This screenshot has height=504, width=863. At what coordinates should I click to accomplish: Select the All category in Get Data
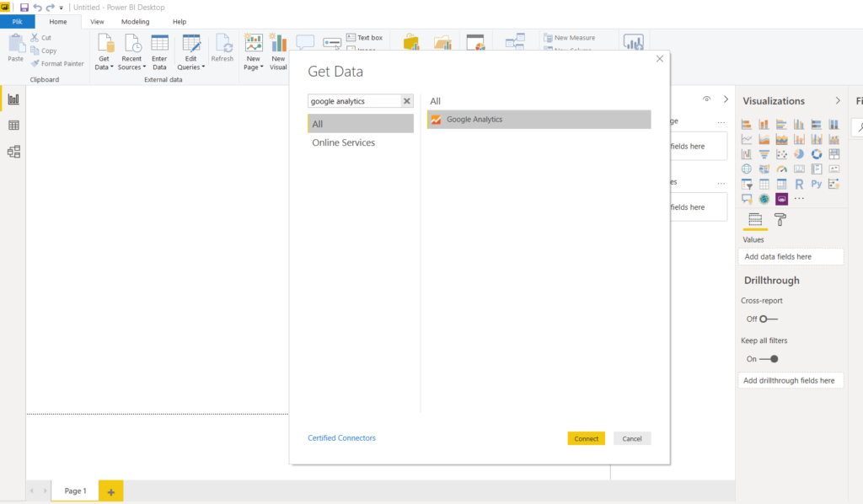click(361, 124)
